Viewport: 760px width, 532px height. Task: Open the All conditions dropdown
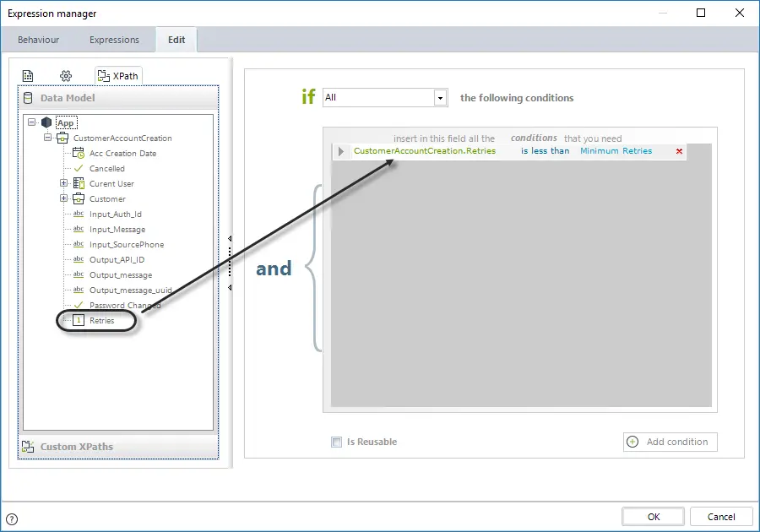click(x=440, y=98)
